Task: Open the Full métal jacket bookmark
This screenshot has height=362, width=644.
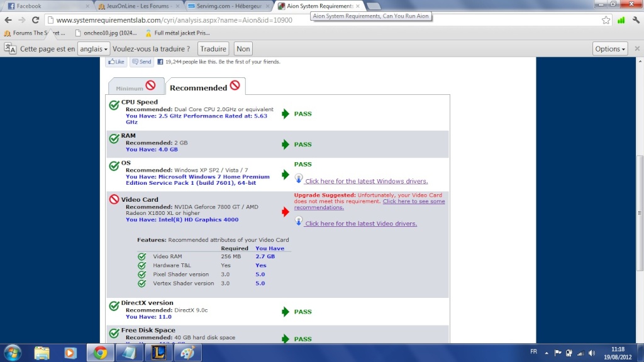Action: click(177, 33)
